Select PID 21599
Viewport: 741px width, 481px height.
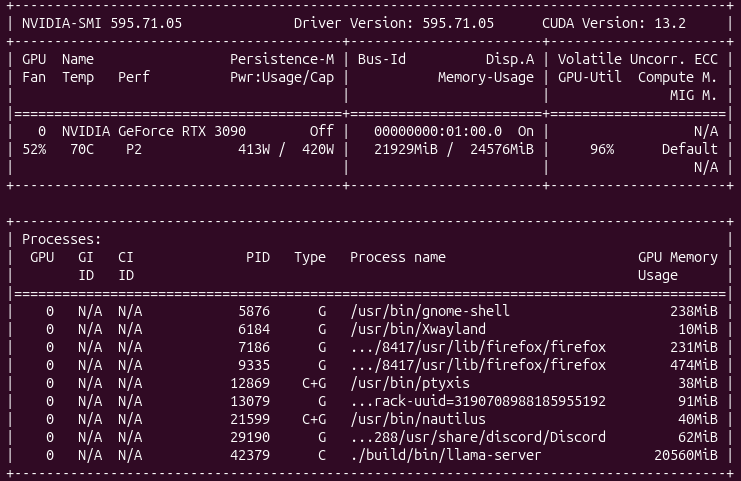click(x=250, y=419)
